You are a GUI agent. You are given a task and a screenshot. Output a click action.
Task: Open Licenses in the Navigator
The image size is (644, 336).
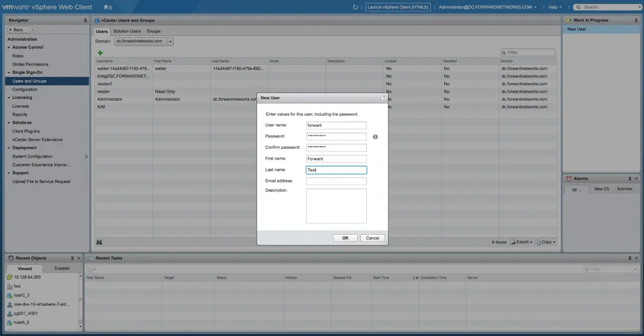click(20, 106)
